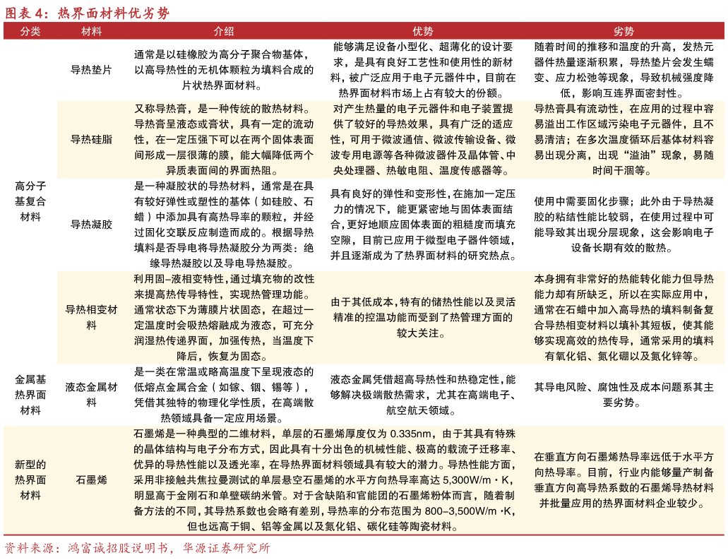Image resolution: width=728 pixels, height=560 pixels.
Task: Click the 资料来源 source footnote
Action: click(138, 549)
